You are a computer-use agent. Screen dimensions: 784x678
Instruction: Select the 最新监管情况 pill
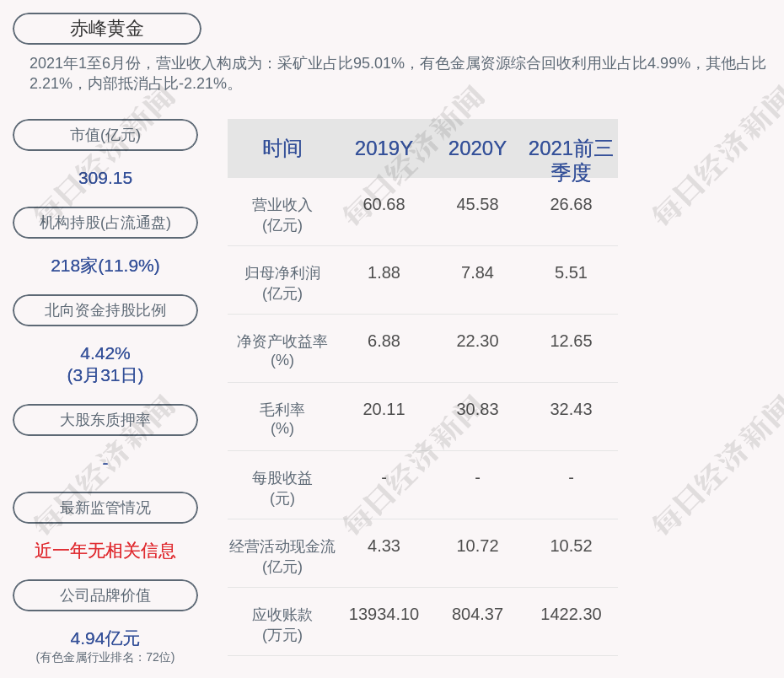click(x=105, y=508)
